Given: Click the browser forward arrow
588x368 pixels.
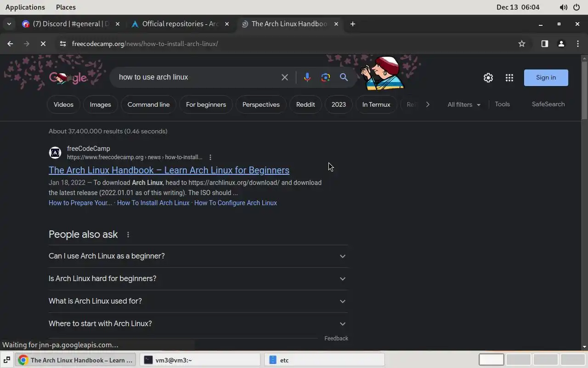Looking at the screenshot, I should point(27,44).
